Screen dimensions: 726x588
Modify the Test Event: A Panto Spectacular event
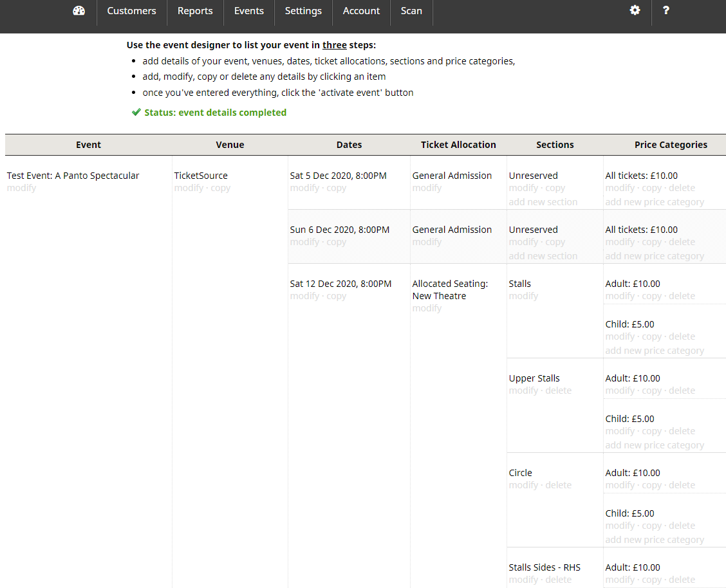21,188
